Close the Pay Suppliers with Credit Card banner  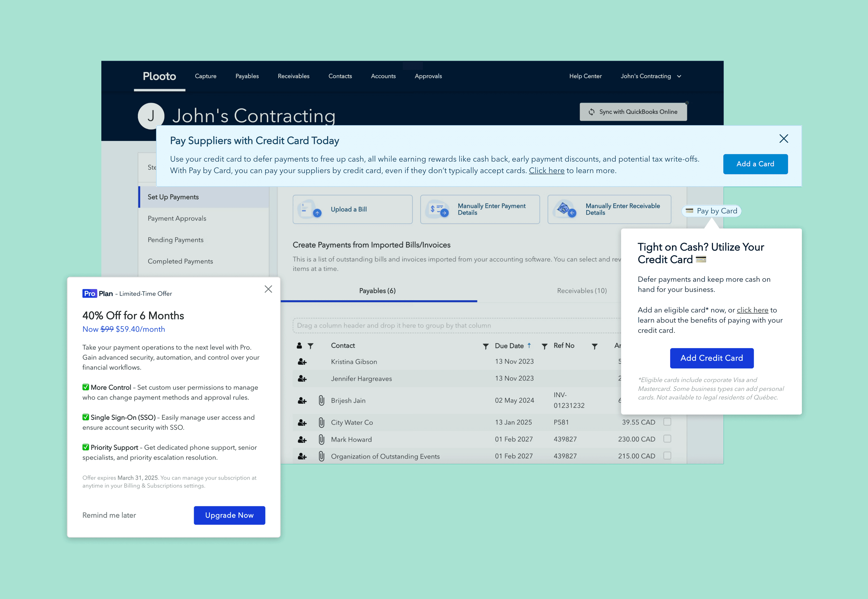(784, 139)
